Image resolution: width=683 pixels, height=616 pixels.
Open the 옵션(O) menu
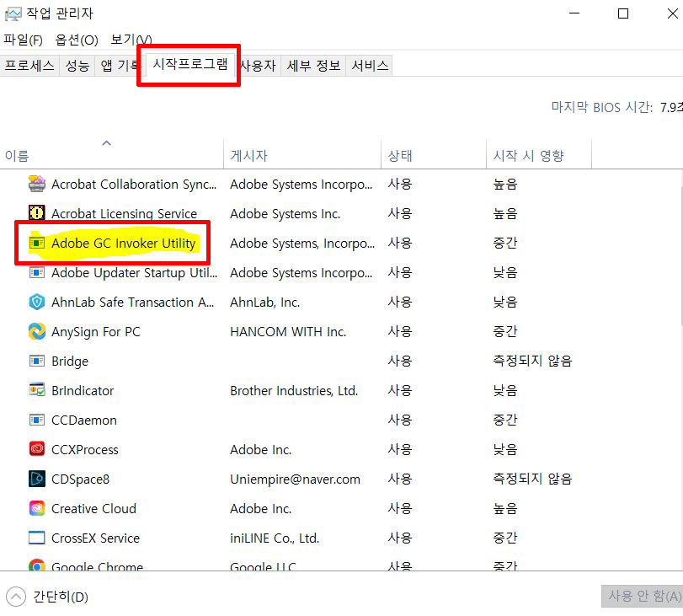(x=77, y=40)
